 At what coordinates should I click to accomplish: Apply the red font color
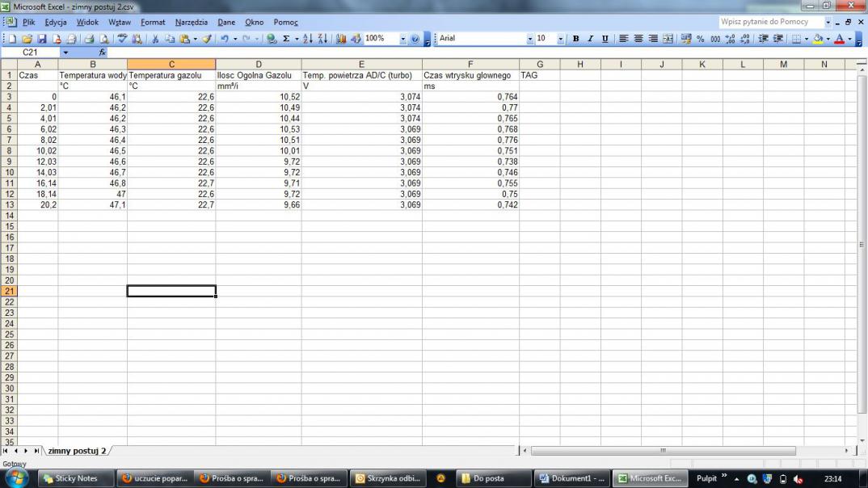point(839,39)
